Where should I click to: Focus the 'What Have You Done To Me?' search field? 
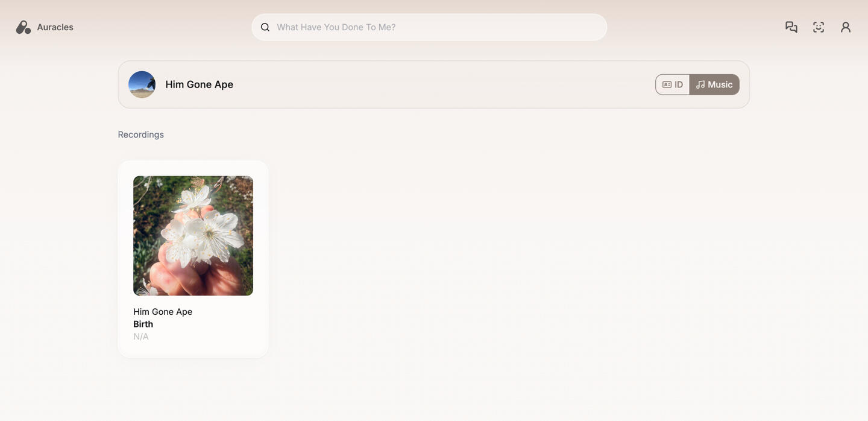[429, 27]
